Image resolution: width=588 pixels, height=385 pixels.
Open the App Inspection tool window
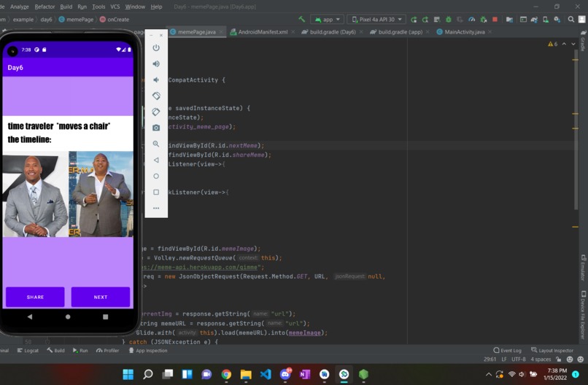click(148, 351)
